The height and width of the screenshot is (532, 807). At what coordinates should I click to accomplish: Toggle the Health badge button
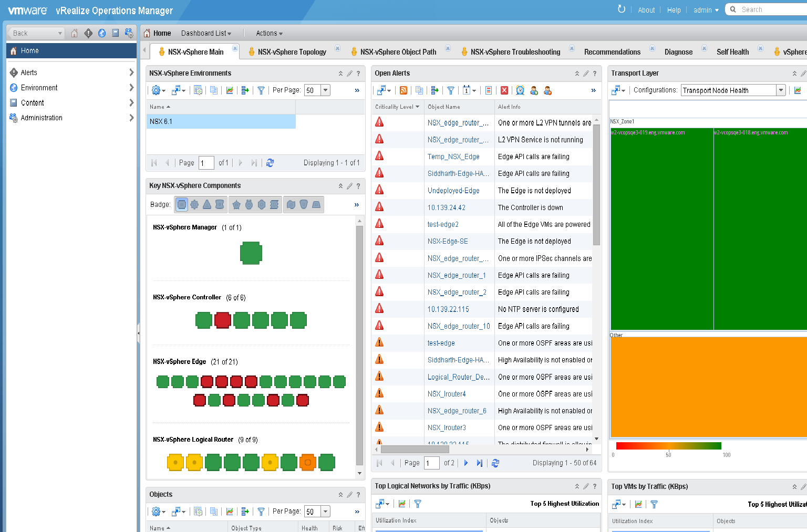click(x=182, y=204)
